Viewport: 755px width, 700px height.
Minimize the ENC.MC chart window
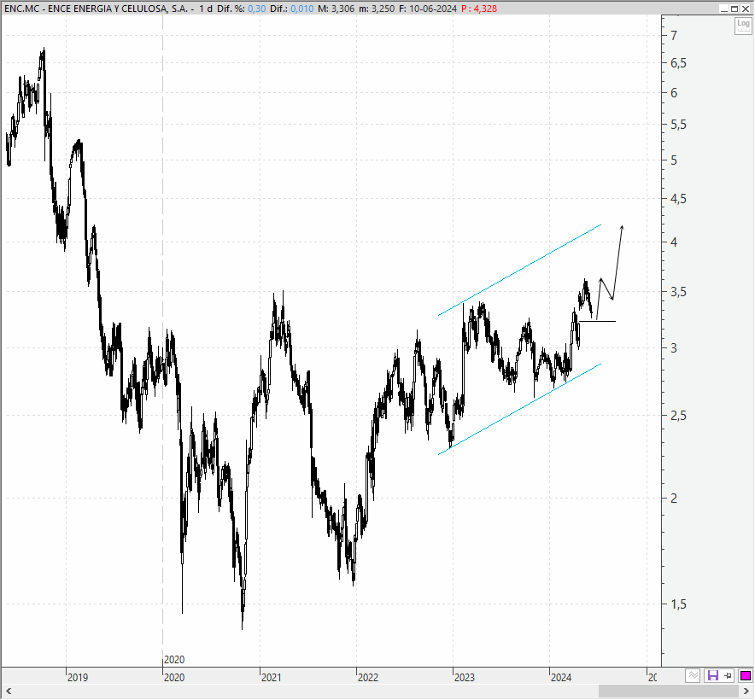[724, 9]
